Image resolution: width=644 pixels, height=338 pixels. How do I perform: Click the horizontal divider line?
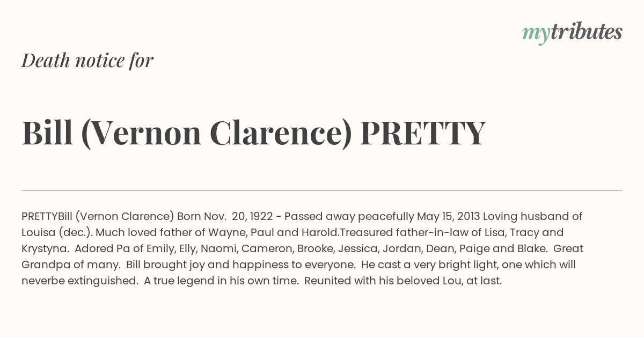[x=322, y=190]
